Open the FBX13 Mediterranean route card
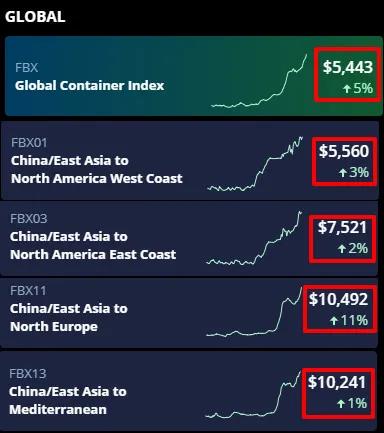Viewport: 384px width, 433px height. (189, 390)
